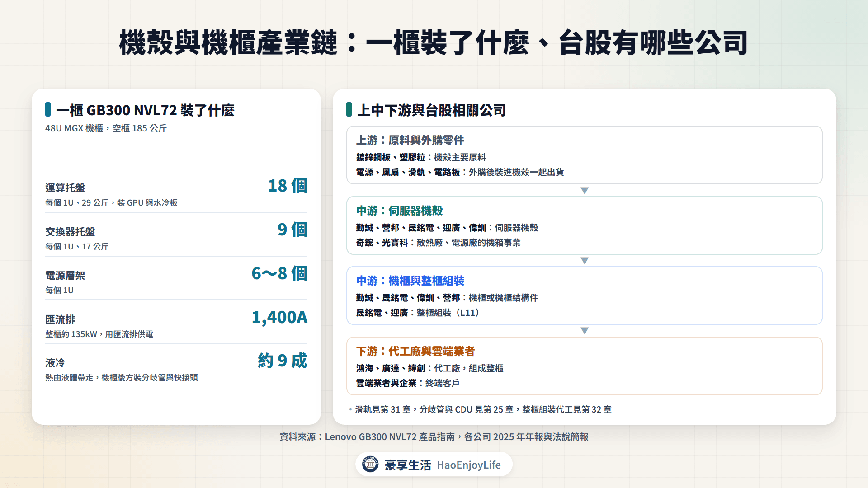
Task: Click the 交換器托盤 row label
Action: pos(70,232)
